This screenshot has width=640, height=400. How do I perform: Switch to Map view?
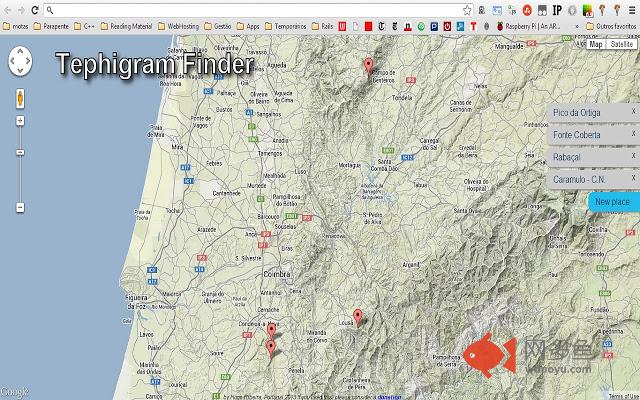596,44
